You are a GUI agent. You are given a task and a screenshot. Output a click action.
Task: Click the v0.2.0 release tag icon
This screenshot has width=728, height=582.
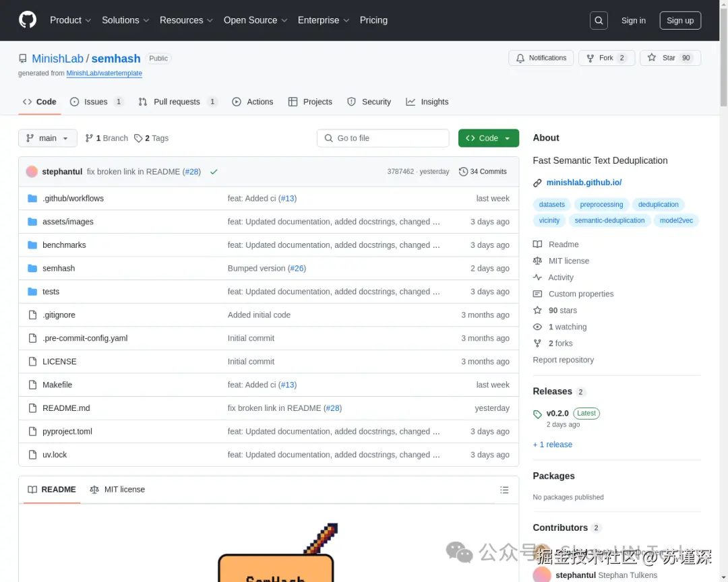(537, 414)
